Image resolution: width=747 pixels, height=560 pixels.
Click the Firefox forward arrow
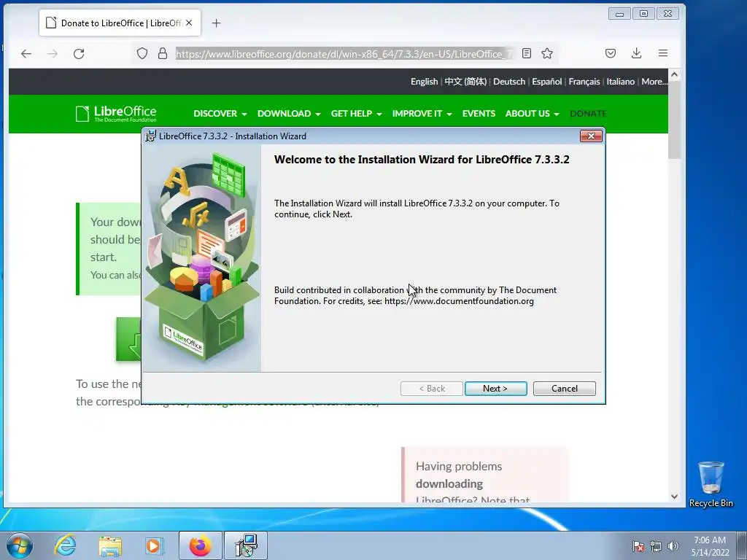[53, 54]
